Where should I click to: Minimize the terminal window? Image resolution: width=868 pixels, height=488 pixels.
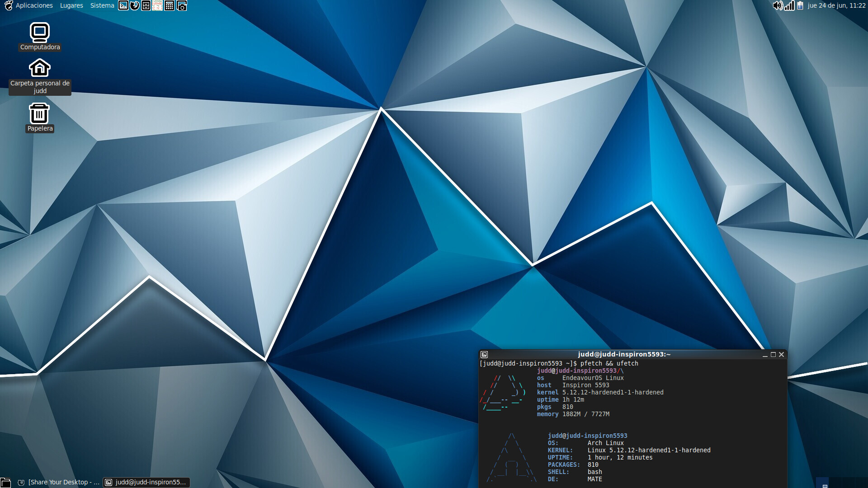click(765, 355)
